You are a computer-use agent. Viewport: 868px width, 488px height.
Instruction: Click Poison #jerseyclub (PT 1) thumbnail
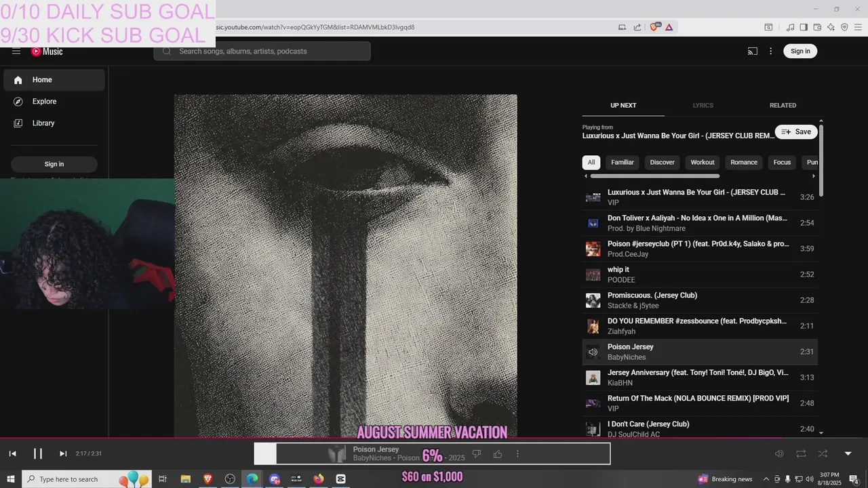point(593,249)
